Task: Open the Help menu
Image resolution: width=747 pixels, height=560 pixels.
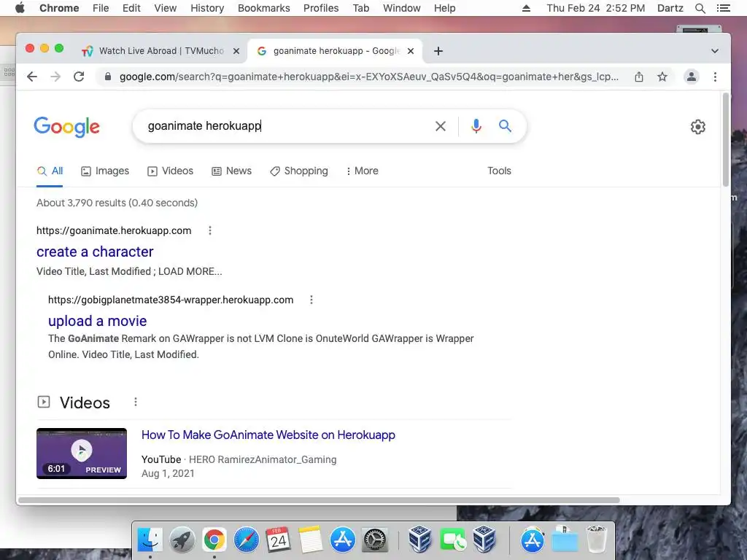Action: tap(444, 8)
